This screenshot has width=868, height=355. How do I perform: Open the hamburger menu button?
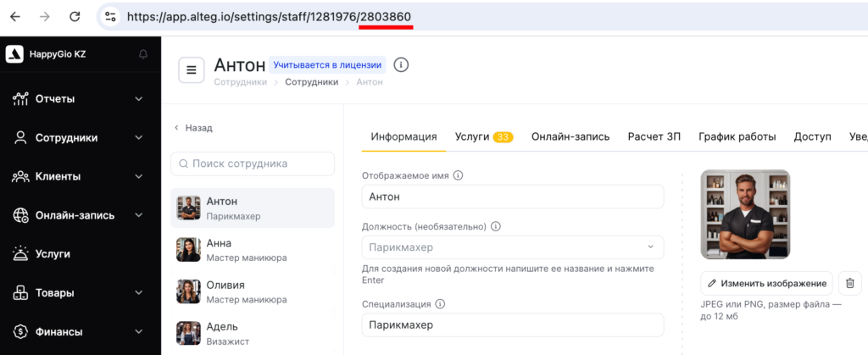coord(192,70)
